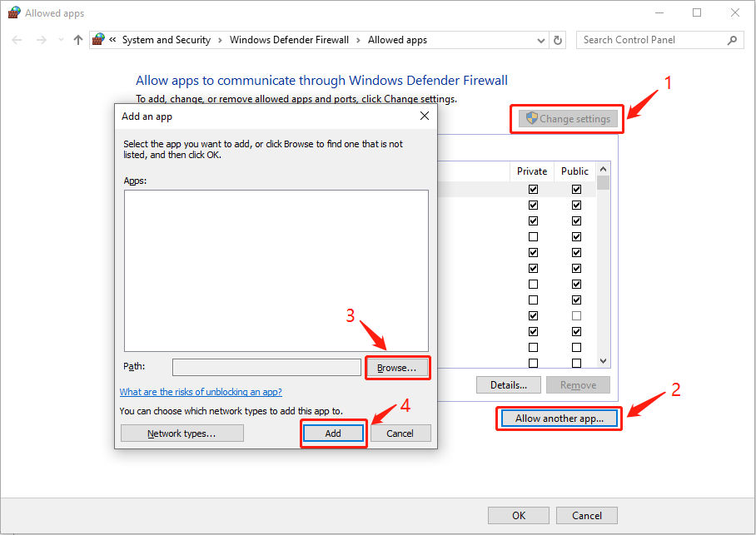Toggle Public checkbox in third list row
Viewport: 756px width, 535px height.
[x=577, y=221]
